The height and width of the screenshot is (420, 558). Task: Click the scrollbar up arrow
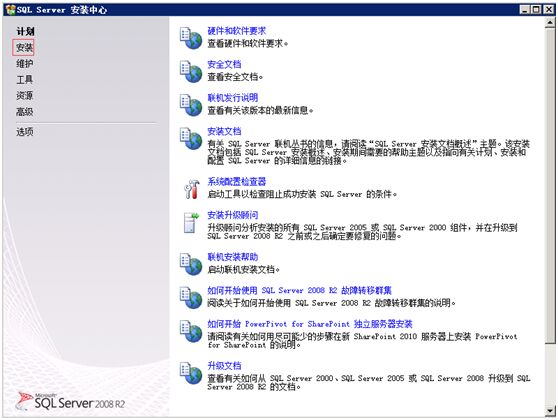(550, 22)
